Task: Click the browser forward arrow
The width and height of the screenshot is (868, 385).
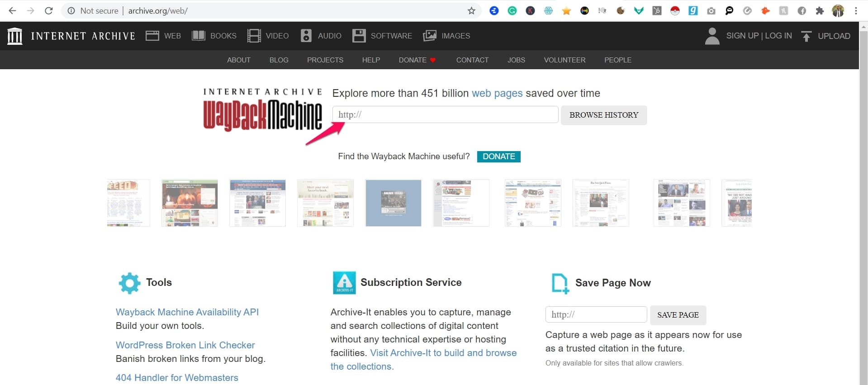Action: pos(30,10)
